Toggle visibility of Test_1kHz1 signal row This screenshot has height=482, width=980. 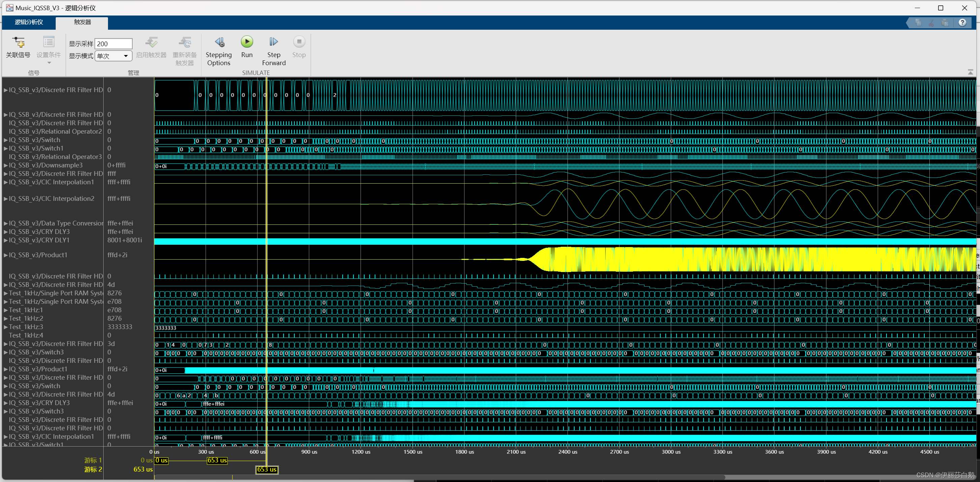(6, 310)
